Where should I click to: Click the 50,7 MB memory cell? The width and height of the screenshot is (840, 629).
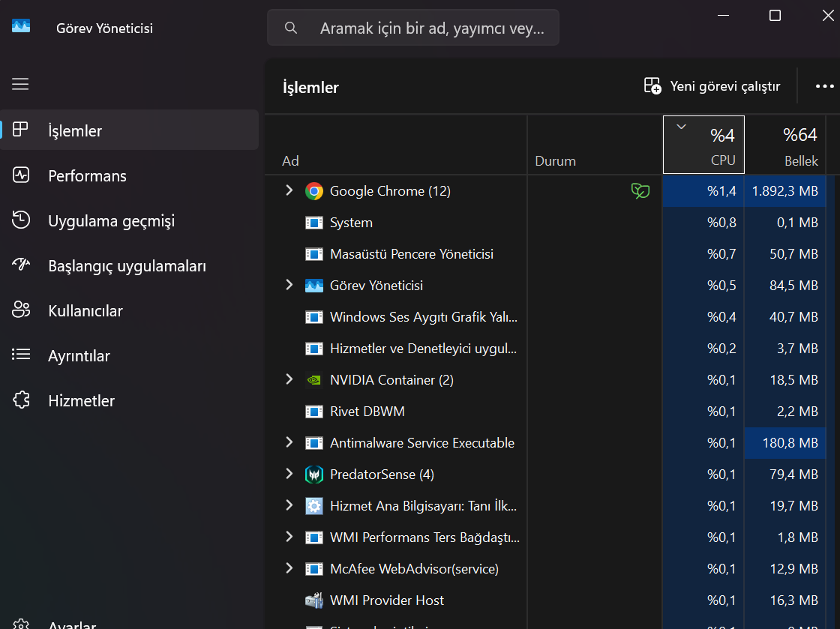coord(784,254)
